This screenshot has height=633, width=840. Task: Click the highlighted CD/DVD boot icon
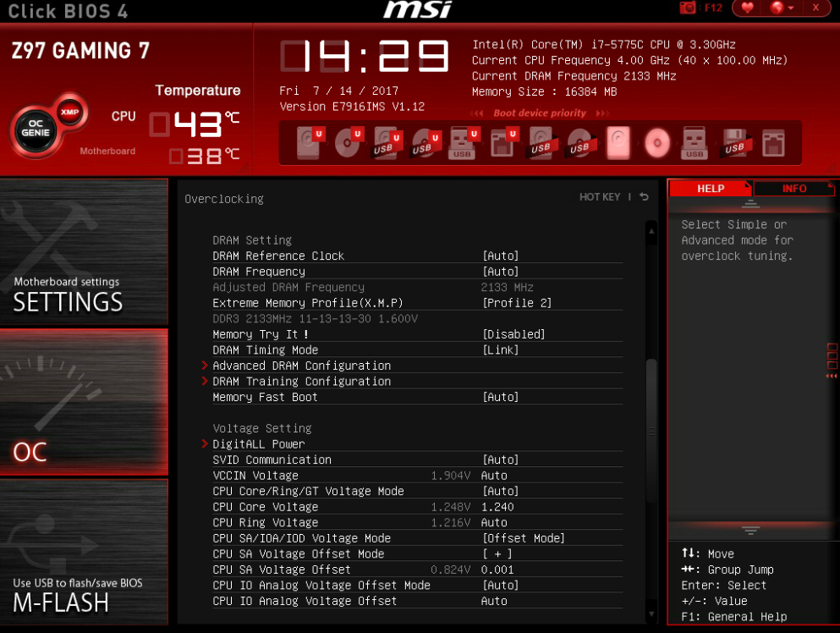tap(657, 143)
